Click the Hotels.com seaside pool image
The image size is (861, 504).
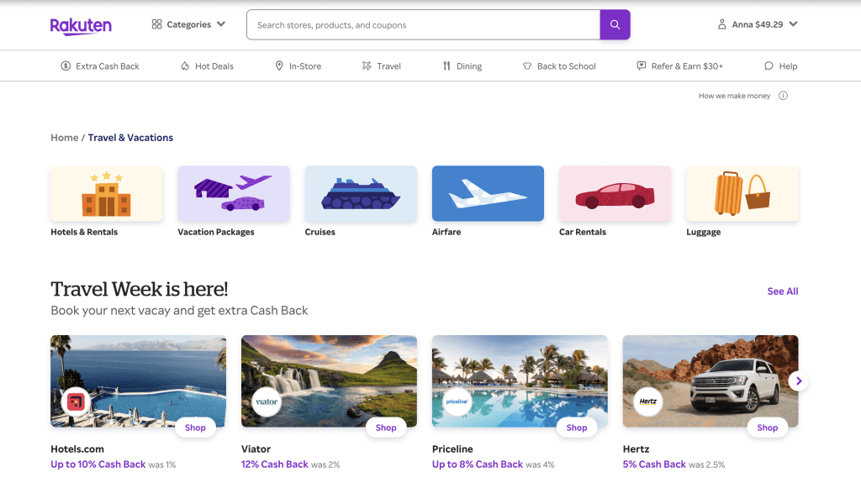pyautogui.click(x=139, y=381)
